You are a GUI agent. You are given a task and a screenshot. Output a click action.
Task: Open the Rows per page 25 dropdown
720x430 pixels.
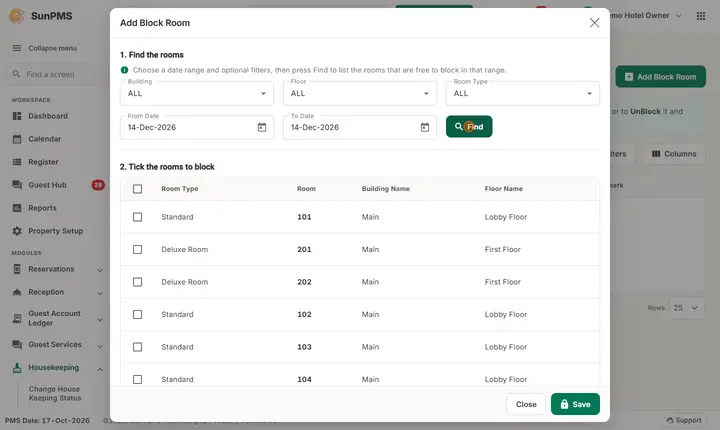click(685, 308)
